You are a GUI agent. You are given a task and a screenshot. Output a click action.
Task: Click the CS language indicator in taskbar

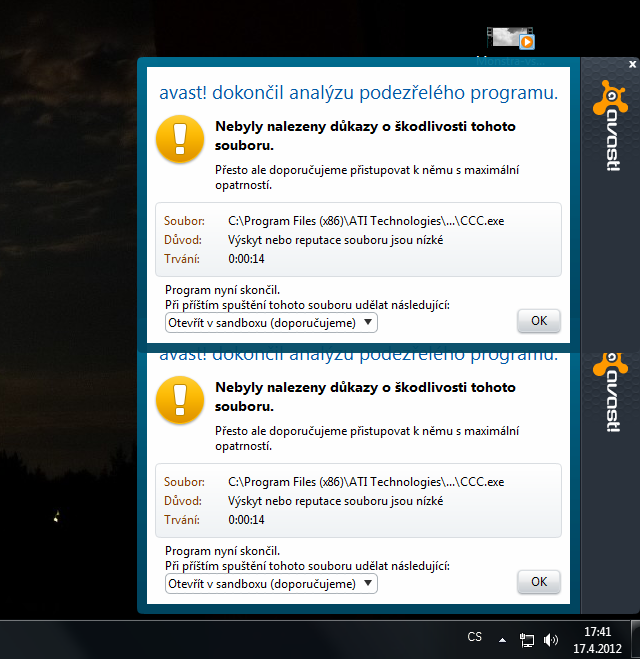pos(474,637)
